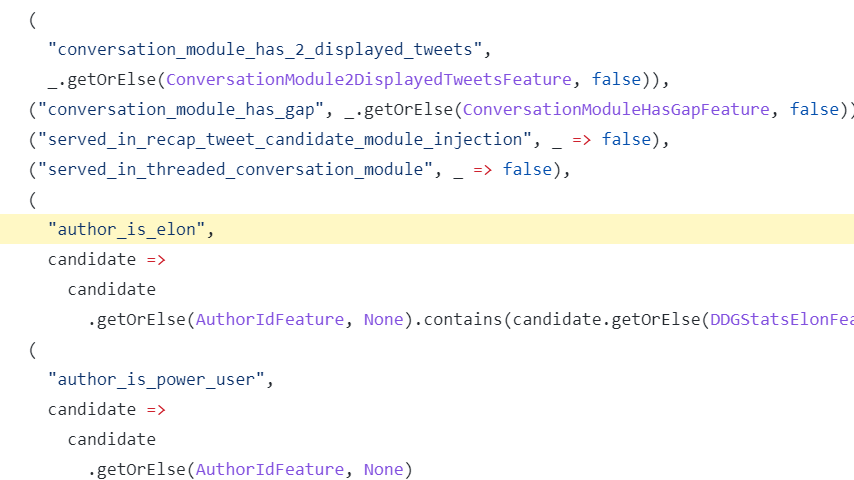Click the highlighted "author_is_elon" string

(x=126, y=229)
